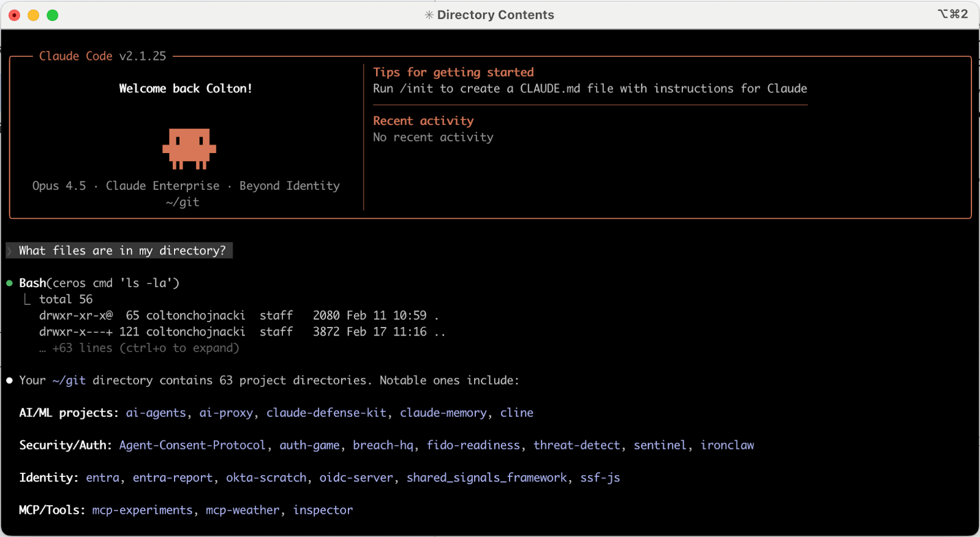
Task: Click the yellow minimize window button
Action: coord(34,15)
